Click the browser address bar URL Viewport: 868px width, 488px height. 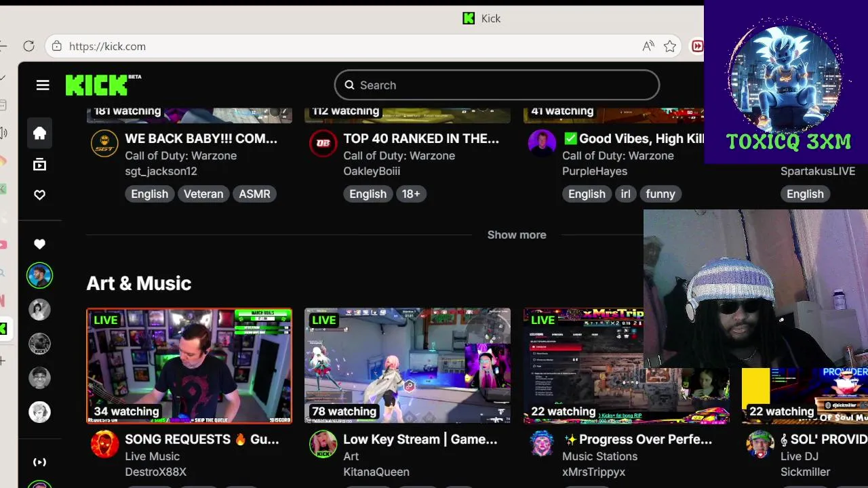(107, 46)
